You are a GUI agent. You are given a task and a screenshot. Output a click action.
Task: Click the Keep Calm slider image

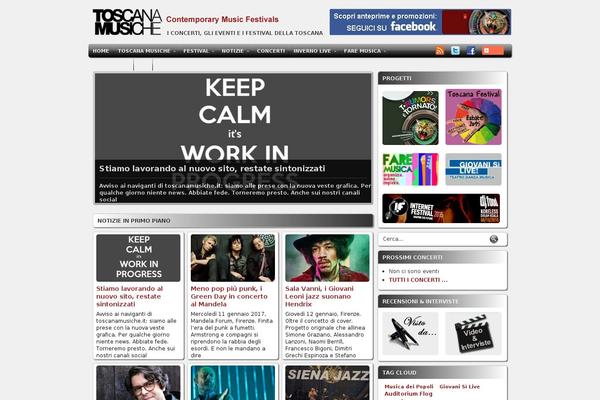pos(233,117)
